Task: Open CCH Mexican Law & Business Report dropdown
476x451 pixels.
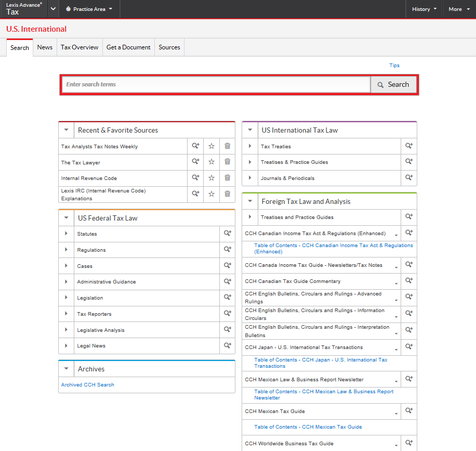Action: [396, 381]
